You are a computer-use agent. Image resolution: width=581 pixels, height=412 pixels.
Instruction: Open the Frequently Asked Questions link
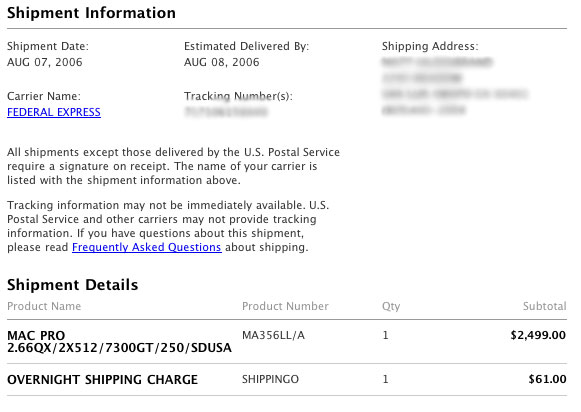click(147, 247)
